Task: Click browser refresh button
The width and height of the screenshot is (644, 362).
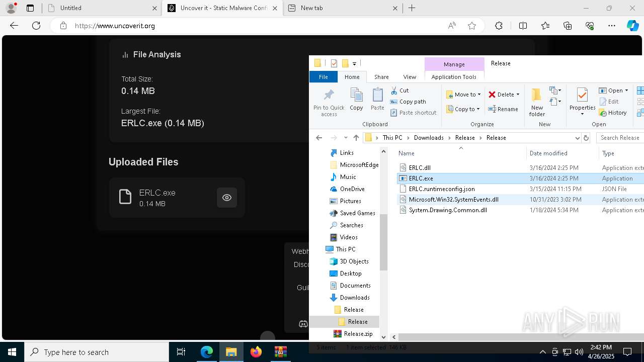Action: point(36,26)
